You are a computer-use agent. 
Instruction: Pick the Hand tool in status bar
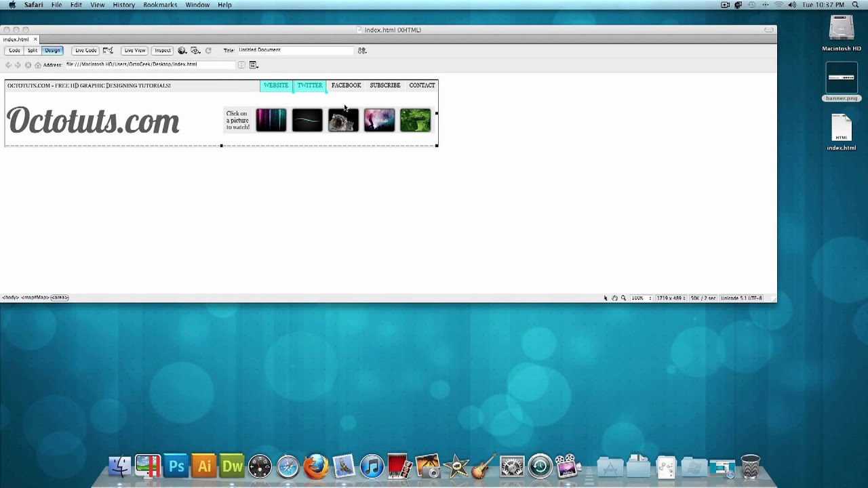coord(614,298)
